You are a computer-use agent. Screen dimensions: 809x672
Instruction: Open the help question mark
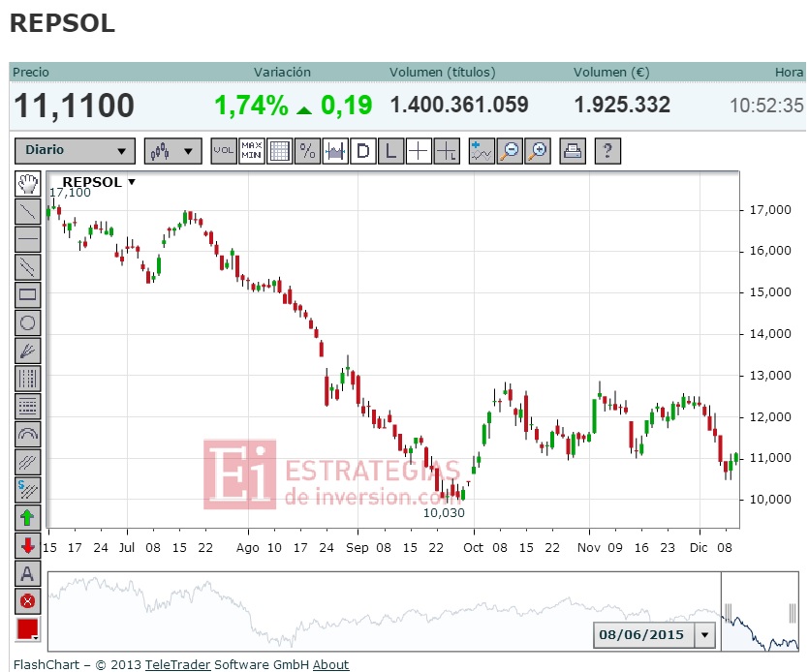(607, 151)
